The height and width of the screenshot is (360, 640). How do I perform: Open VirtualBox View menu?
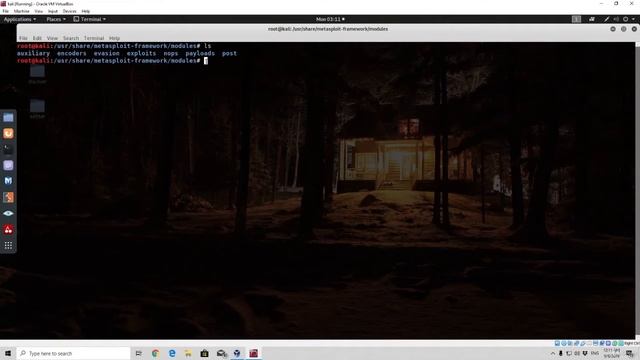coord(38,11)
